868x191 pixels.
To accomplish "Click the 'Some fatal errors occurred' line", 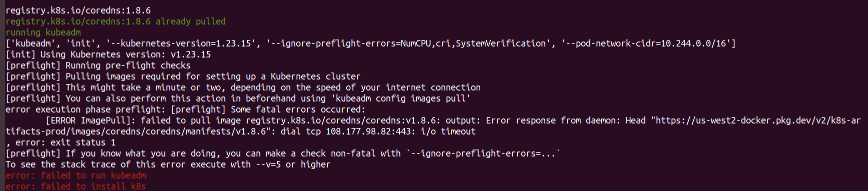I will coord(298,109).
